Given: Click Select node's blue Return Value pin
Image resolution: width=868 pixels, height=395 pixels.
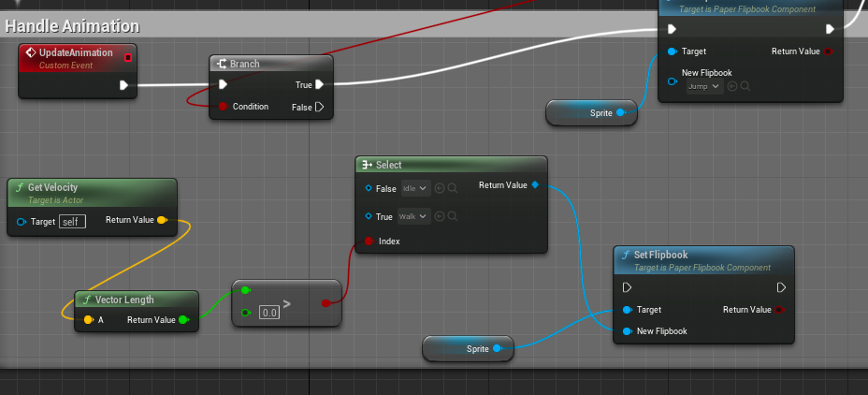Looking at the screenshot, I should 535,185.
